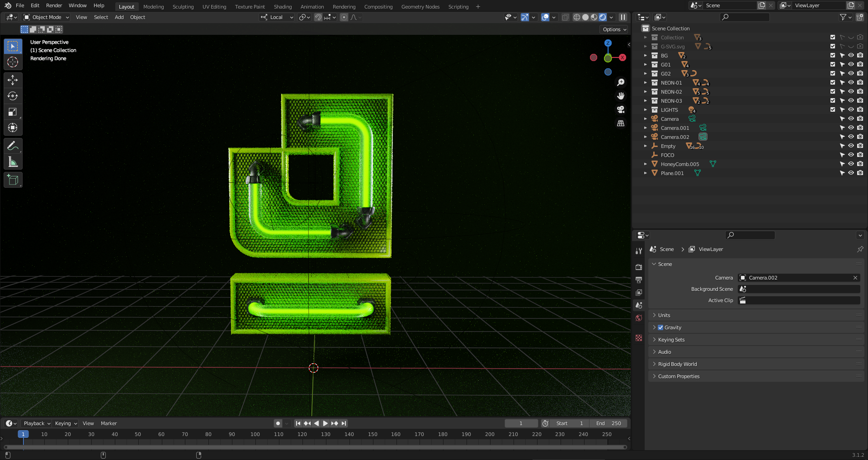Image resolution: width=868 pixels, height=460 pixels.
Task: Disable the Gravity checkbox
Action: [x=660, y=327]
